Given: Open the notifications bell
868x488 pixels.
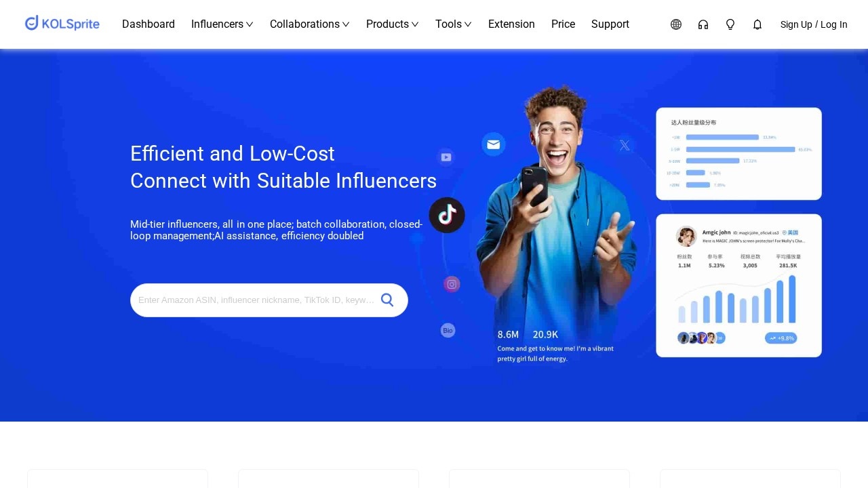Looking at the screenshot, I should [x=757, y=24].
